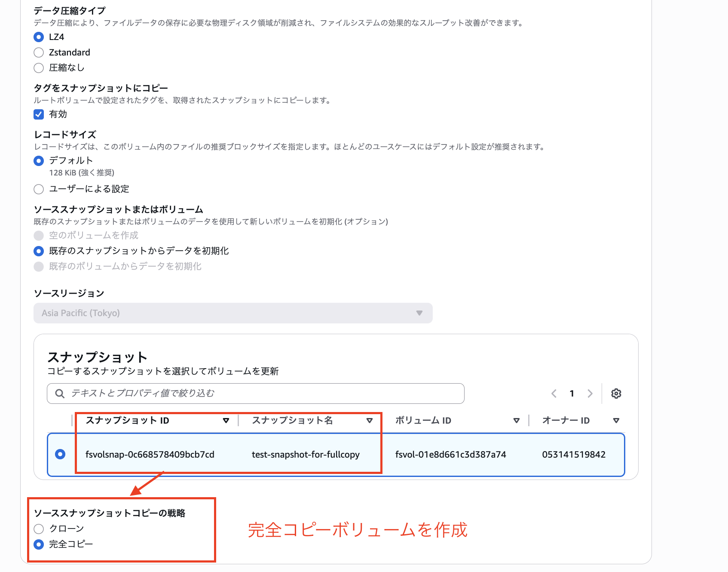Click the ボリューム ID column header
Image resolution: width=728 pixels, height=572 pixels.
pyautogui.click(x=423, y=421)
